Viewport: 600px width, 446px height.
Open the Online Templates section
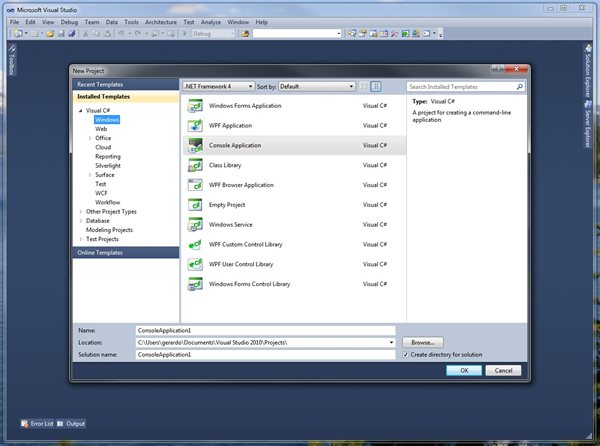pos(126,252)
